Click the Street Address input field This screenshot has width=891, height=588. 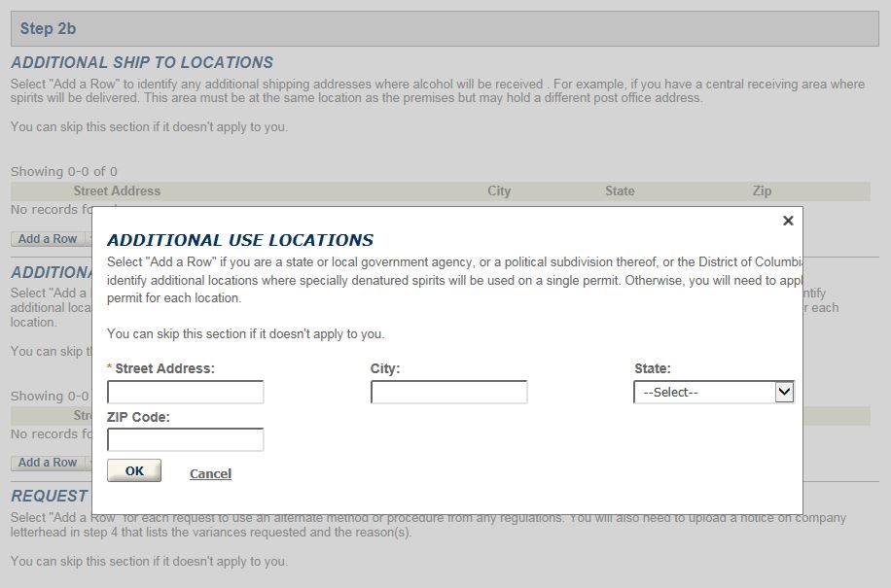click(185, 393)
